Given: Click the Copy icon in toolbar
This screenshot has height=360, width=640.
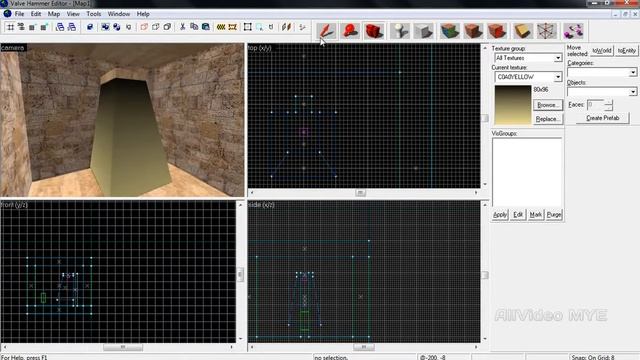Looking at the screenshot, I should pos(194,27).
